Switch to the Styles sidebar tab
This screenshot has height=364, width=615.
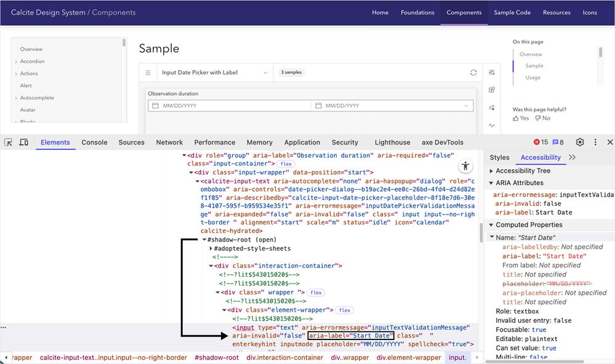pos(499,157)
